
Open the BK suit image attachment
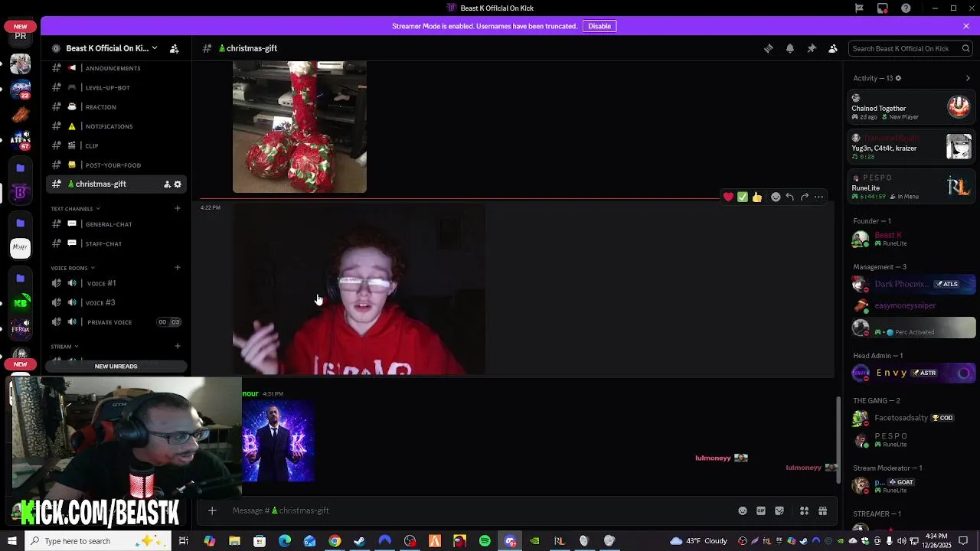(278, 441)
